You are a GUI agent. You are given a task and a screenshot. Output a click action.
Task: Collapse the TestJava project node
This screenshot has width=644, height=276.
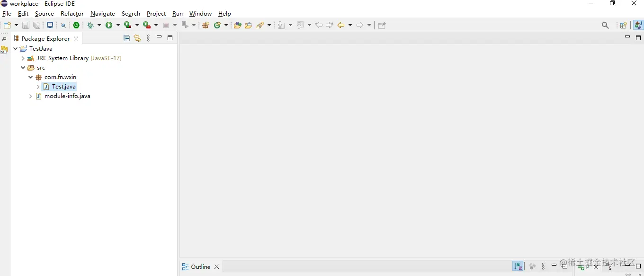[x=15, y=48]
